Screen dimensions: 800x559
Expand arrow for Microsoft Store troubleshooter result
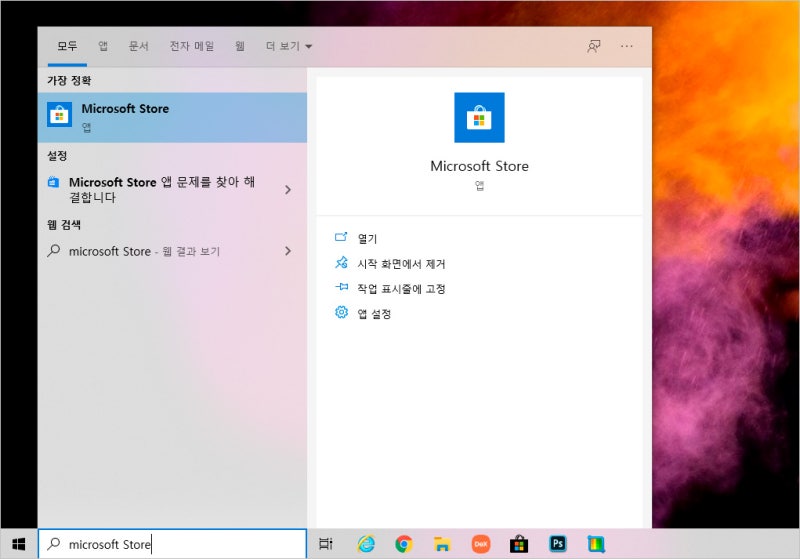point(288,190)
